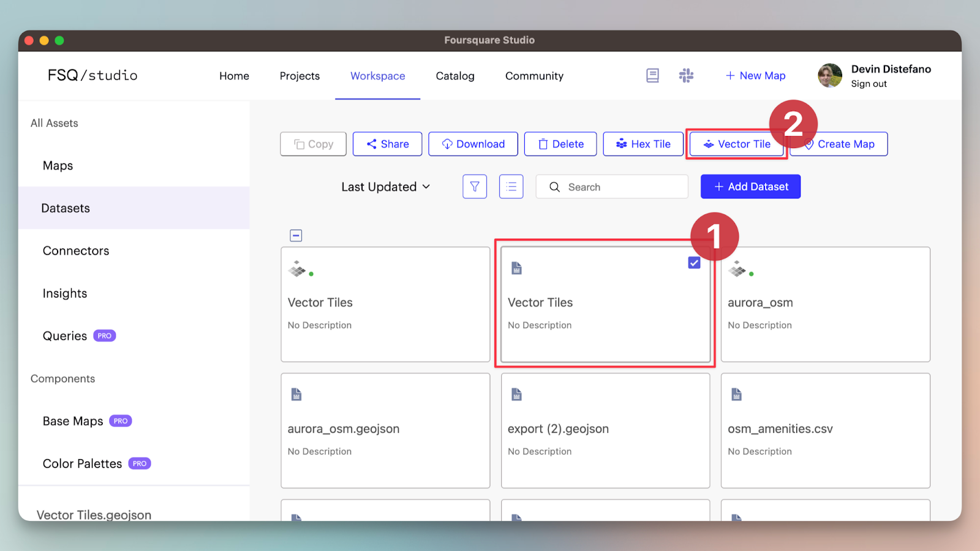The width and height of the screenshot is (980, 551).
Task: Click the Hex Tile button
Action: coord(643,144)
